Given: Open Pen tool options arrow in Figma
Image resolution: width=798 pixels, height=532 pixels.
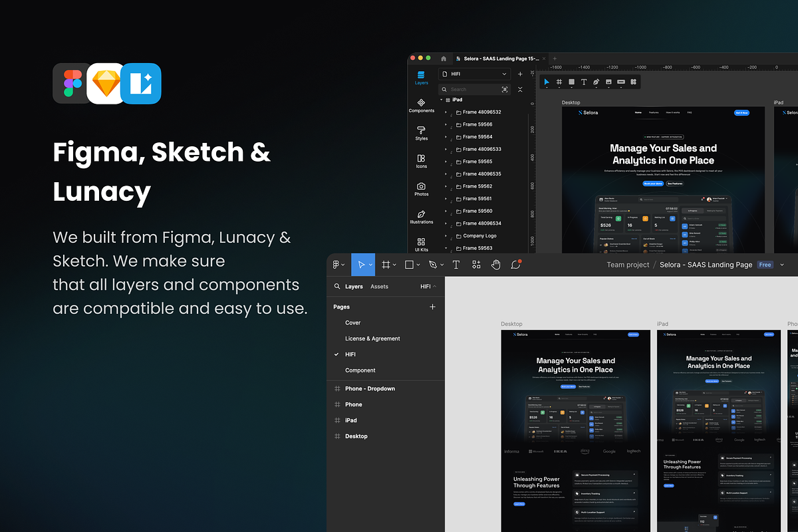Looking at the screenshot, I should [x=442, y=265].
